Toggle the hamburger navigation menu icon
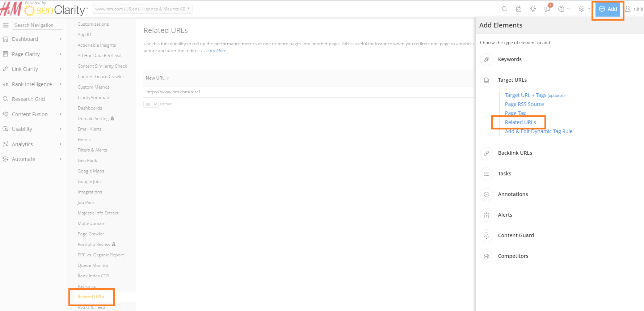The image size is (644, 311). tap(6, 25)
